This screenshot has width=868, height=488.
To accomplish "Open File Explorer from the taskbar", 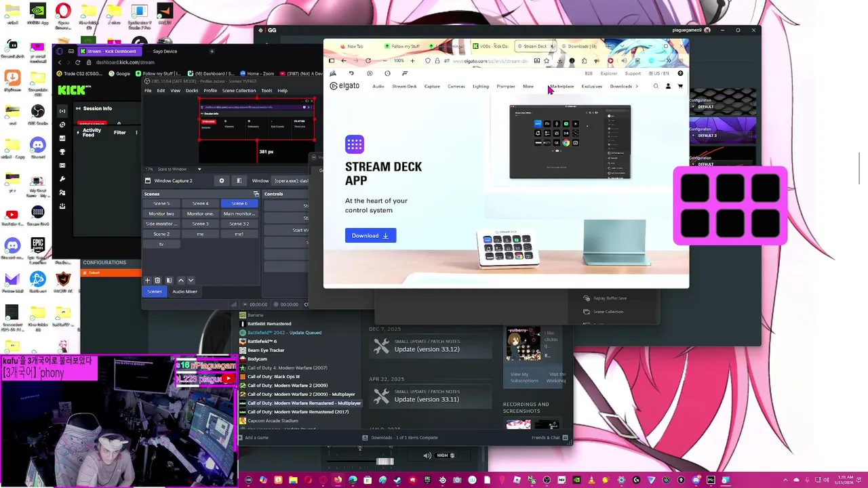I will coord(293,481).
